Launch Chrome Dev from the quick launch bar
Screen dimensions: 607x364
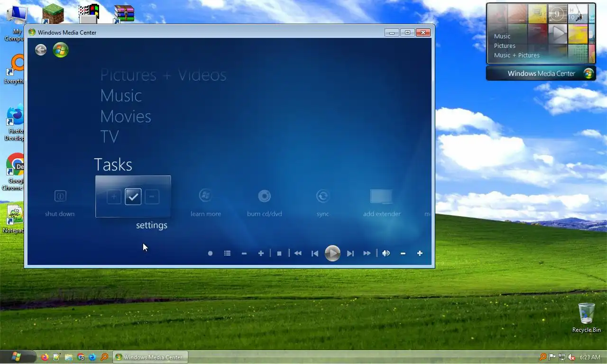(81, 357)
